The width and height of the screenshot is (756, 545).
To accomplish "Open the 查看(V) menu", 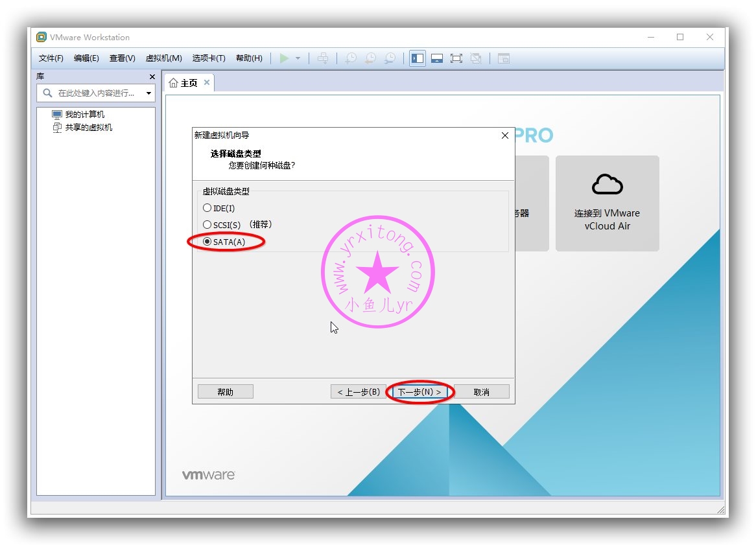I will [122, 58].
